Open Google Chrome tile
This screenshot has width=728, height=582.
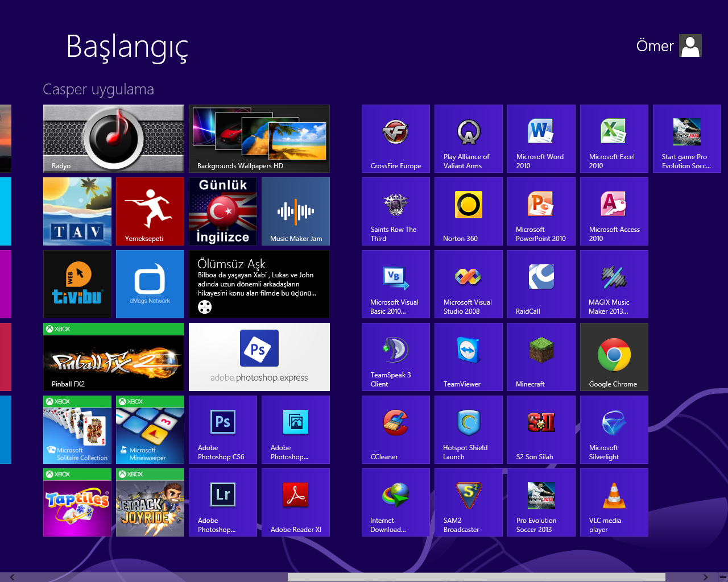tap(614, 357)
